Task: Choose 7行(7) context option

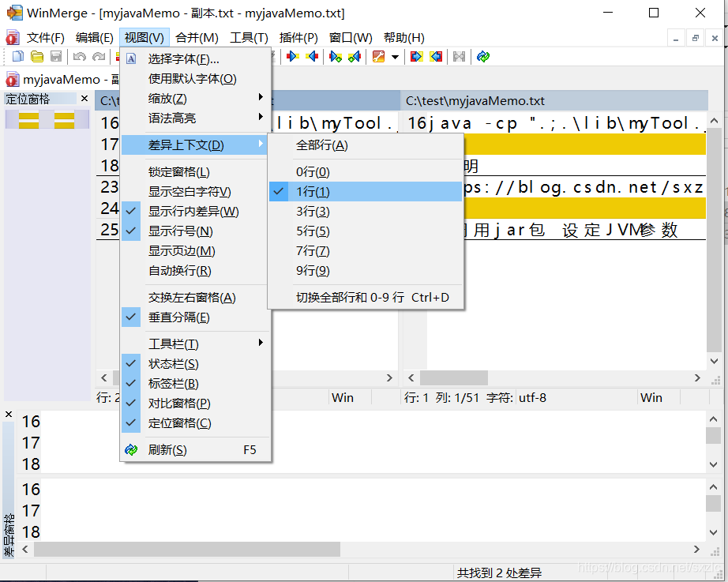Action: [366, 251]
